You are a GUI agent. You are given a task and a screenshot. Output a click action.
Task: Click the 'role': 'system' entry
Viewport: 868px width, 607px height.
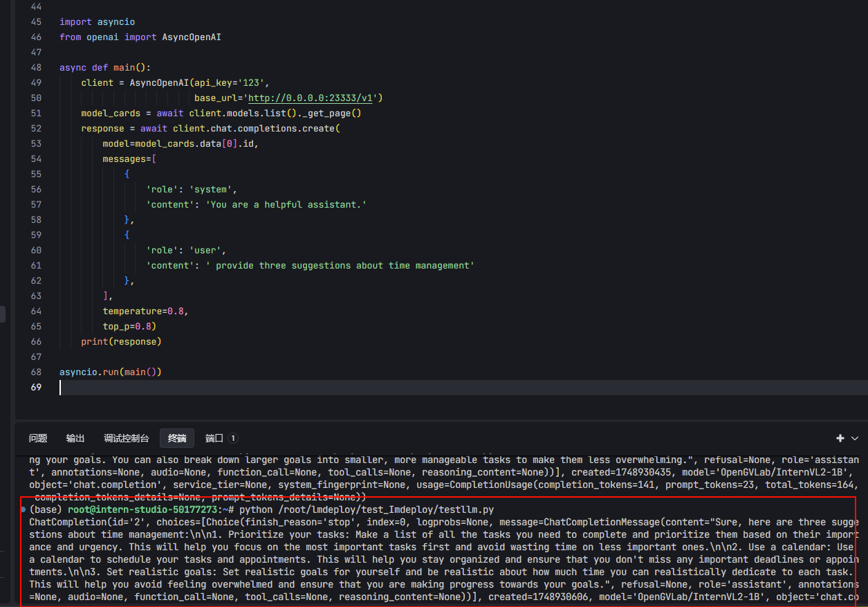[x=192, y=190]
